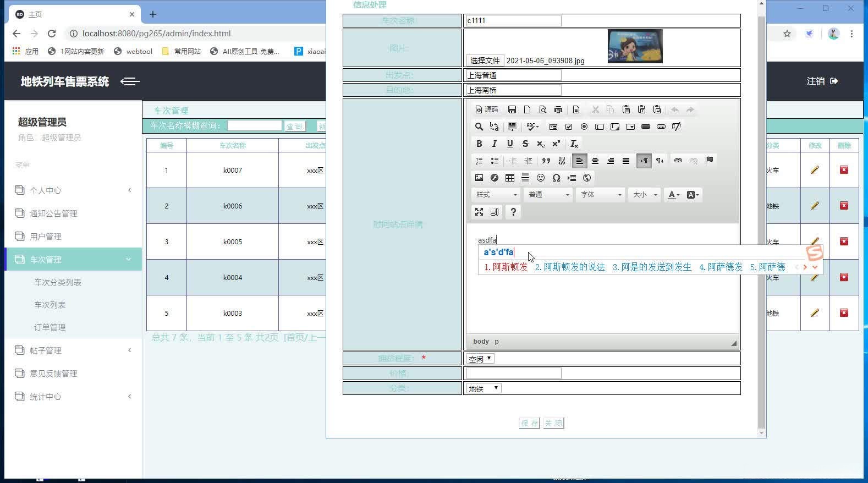Click the New Page document icon

[527, 109]
